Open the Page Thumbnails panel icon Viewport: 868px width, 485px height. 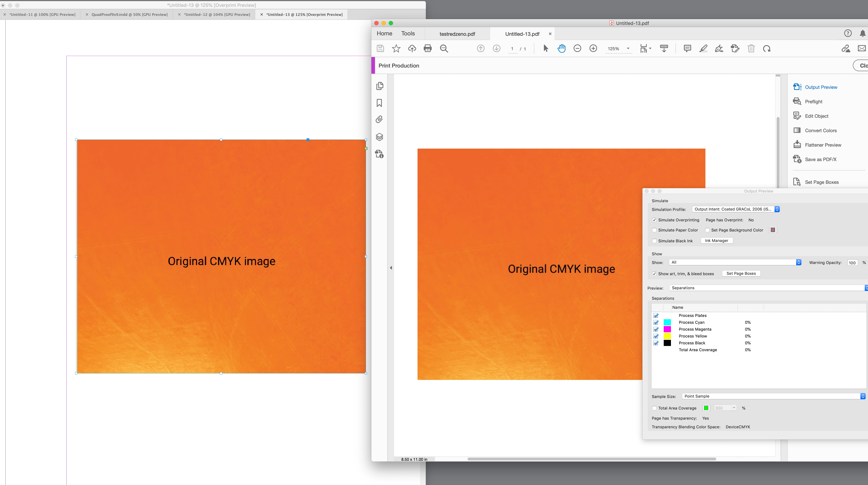pyautogui.click(x=380, y=86)
